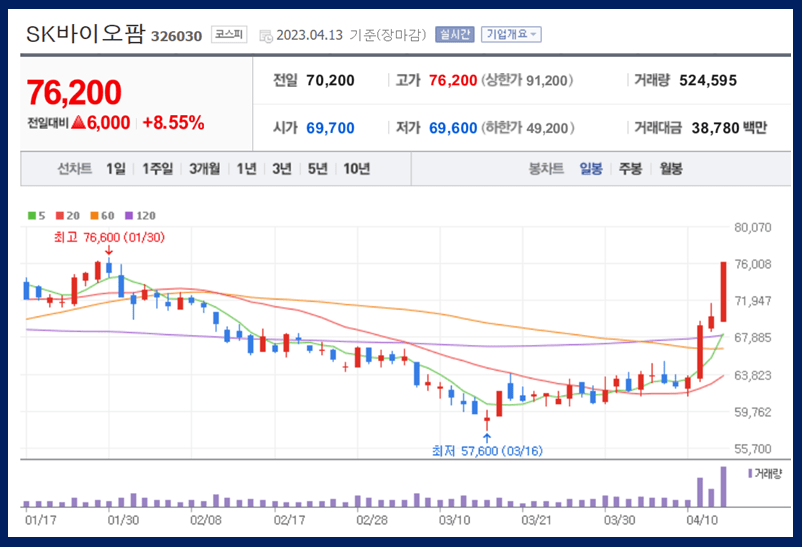Select the 3년 line chart tab
The height and width of the screenshot is (547, 802).
(x=282, y=168)
